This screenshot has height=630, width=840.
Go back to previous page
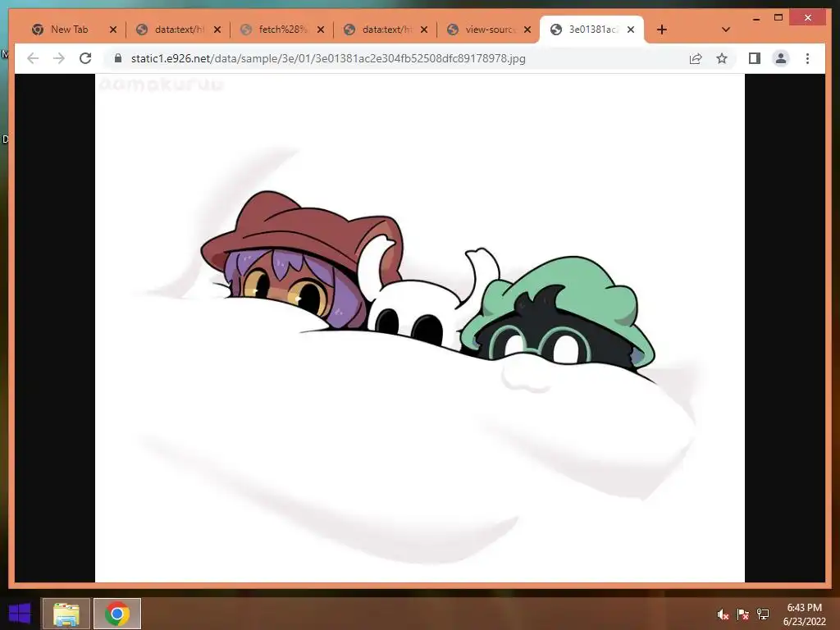[x=33, y=58]
